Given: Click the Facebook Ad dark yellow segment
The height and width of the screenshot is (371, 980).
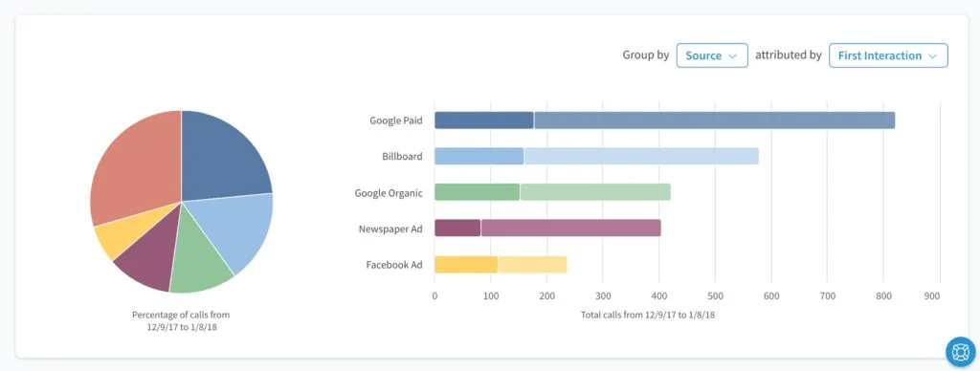Looking at the screenshot, I should [x=466, y=265].
